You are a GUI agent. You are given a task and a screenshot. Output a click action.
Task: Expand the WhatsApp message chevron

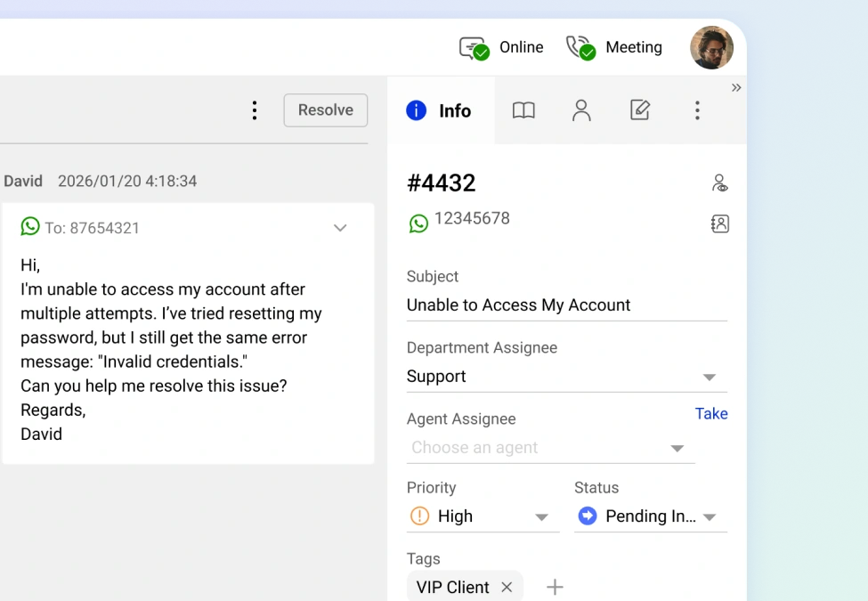tap(340, 228)
